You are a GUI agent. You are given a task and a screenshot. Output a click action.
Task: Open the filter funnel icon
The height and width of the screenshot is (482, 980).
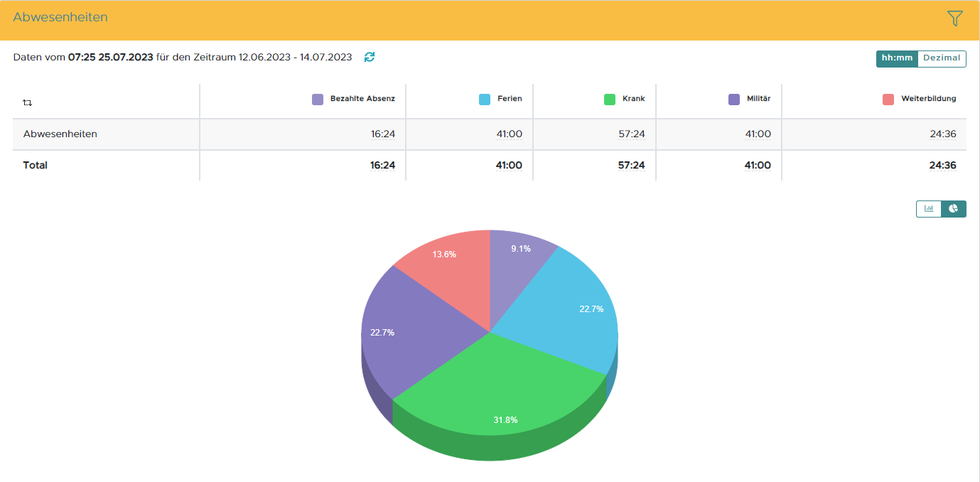955,18
